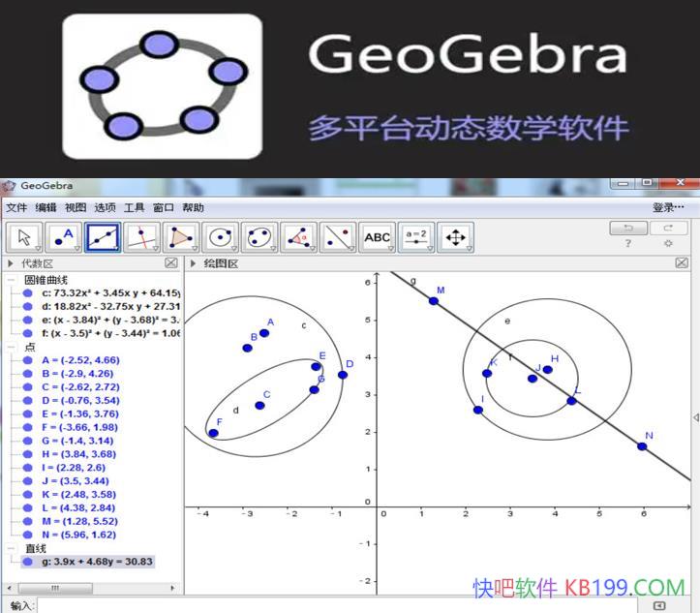Select the Move arrow tool

click(24, 237)
